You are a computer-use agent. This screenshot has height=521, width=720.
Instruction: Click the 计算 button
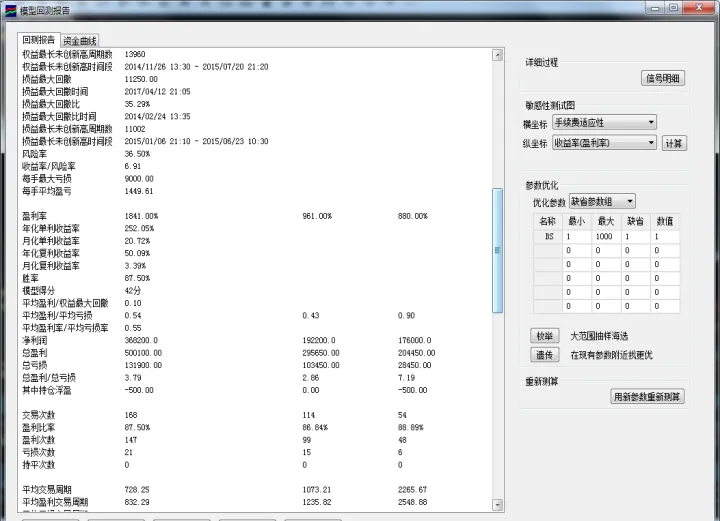(x=674, y=143)
